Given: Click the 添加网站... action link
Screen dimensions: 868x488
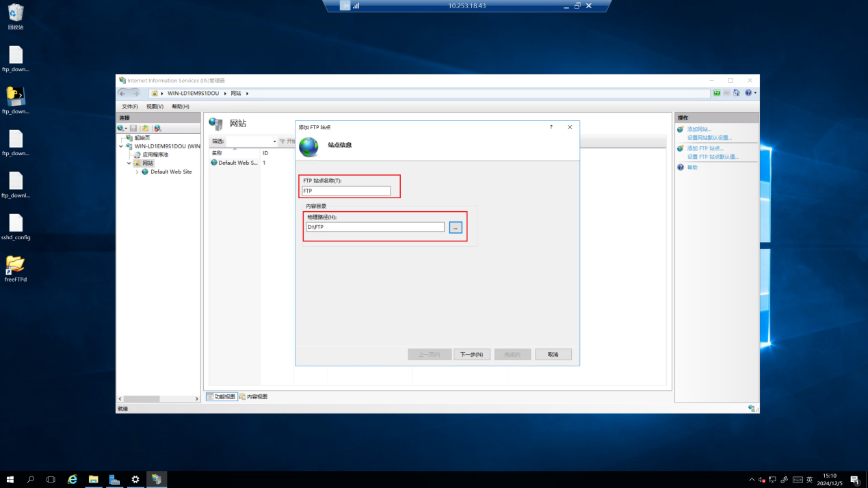Looking at the screenshot, I should click(x=699, y=129).
